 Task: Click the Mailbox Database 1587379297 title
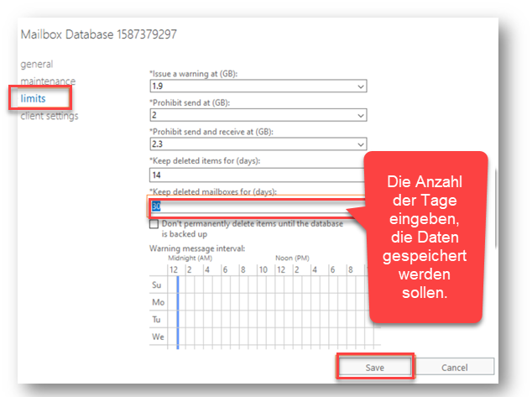coord(99,34)
